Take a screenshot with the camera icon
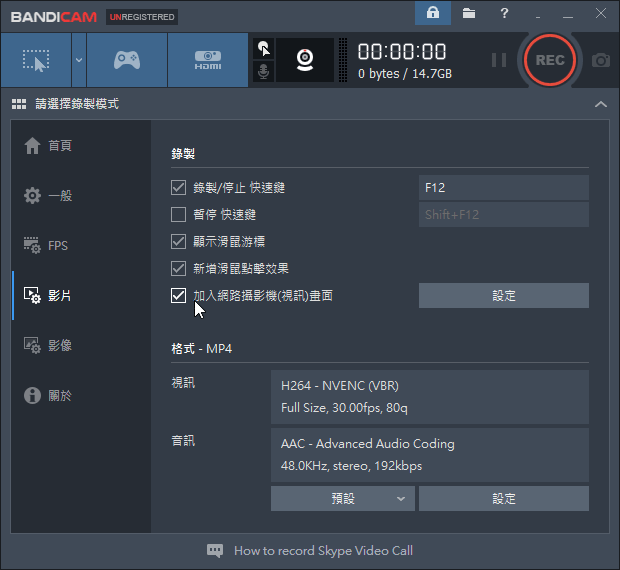 point(600,60)
